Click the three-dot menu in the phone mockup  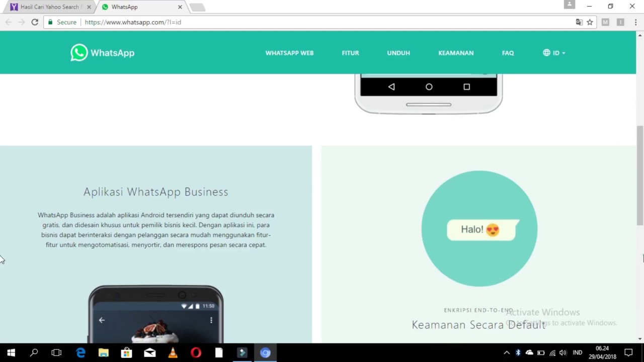[x=211, y=320]
